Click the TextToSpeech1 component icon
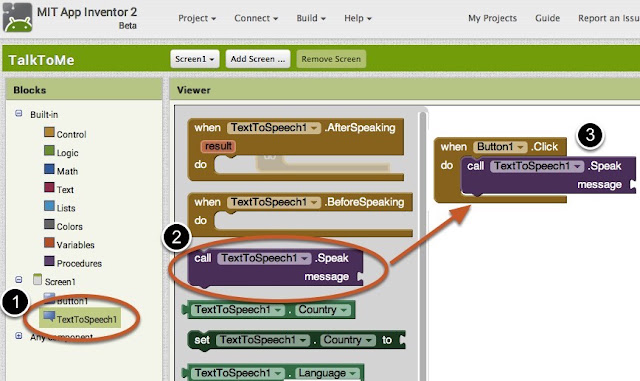 point(49,316)
